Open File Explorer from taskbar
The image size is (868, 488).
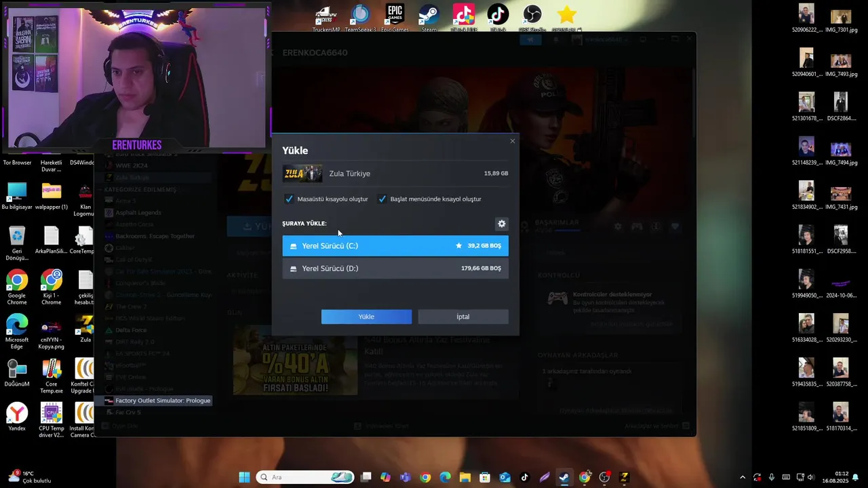[465, 477]
